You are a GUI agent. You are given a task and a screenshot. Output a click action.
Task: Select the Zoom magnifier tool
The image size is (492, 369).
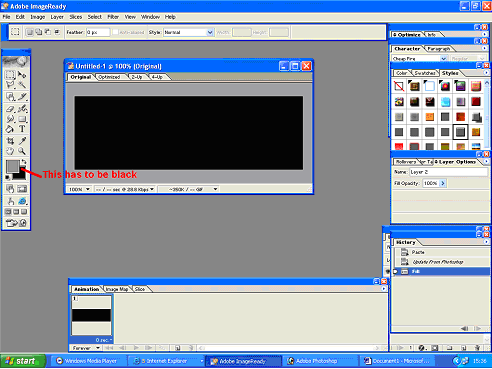click(x=22, y=151)
